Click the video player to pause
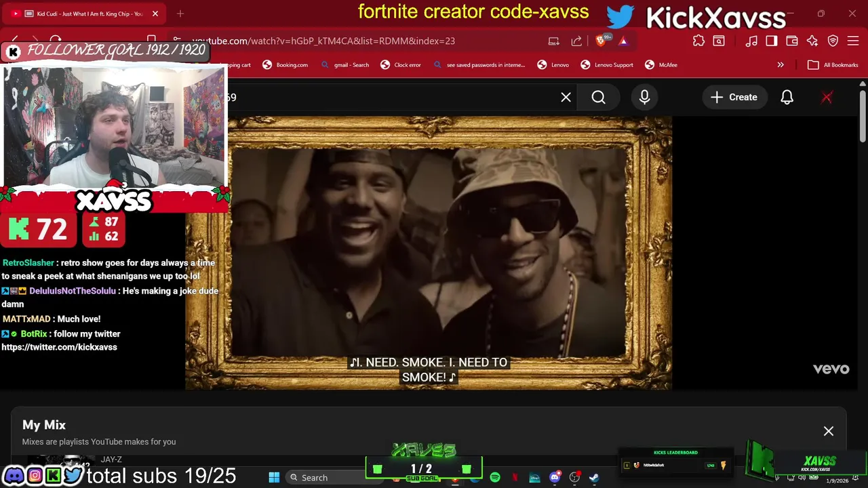 point(429,252)
